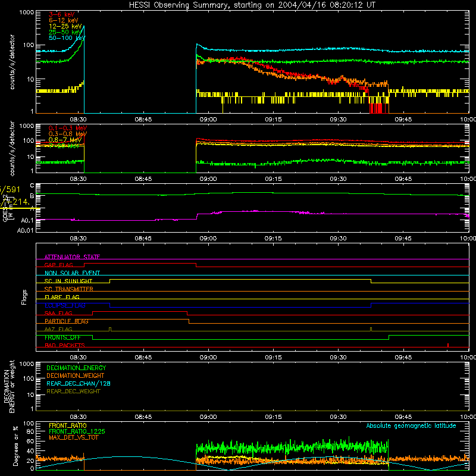
Task: Select the REAR_DEC_WEIGHT legend label
Action: [x=73, y=392]
